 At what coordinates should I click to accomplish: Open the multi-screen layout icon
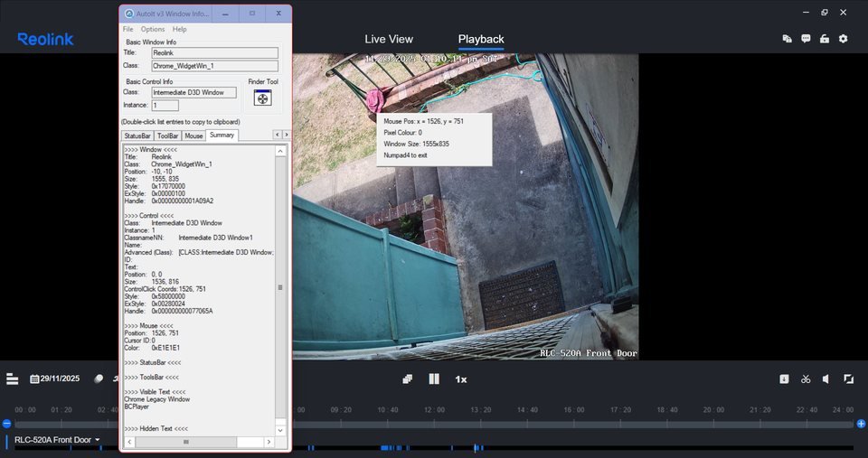click(408, 379)
